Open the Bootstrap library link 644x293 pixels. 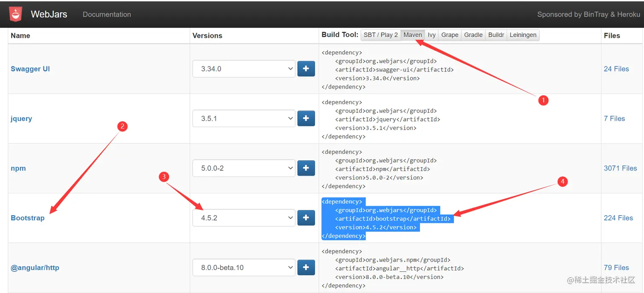[28, 218]
